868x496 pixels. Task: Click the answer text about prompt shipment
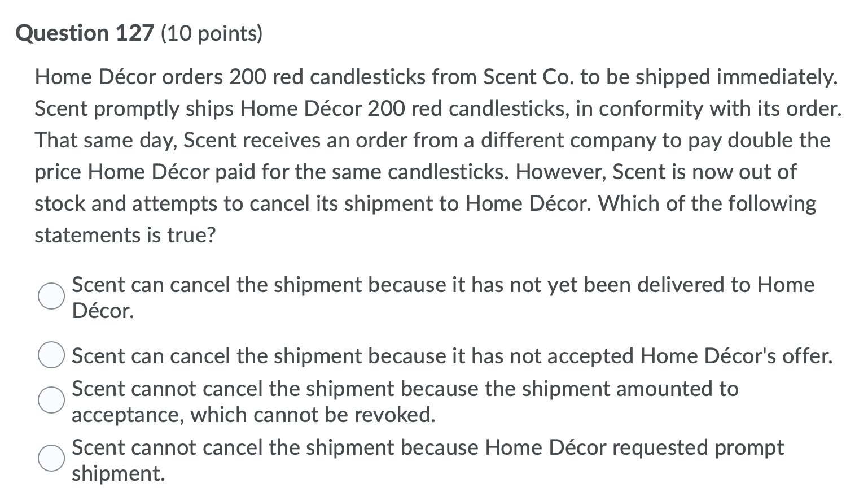point(427,447)
